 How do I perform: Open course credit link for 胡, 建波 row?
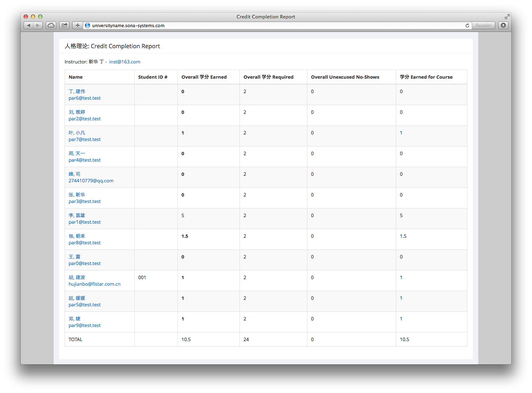coord(401,277)
